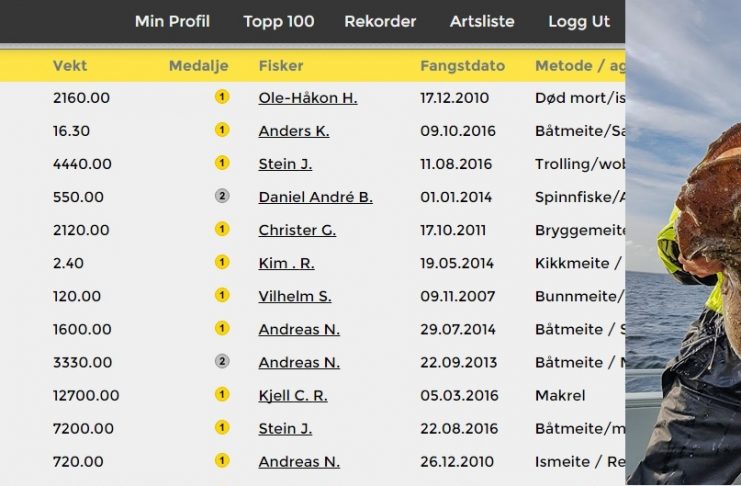The height and width of the screenshot is (486, 741).
Task: Click the fish photo on the right
Action: 683,243
